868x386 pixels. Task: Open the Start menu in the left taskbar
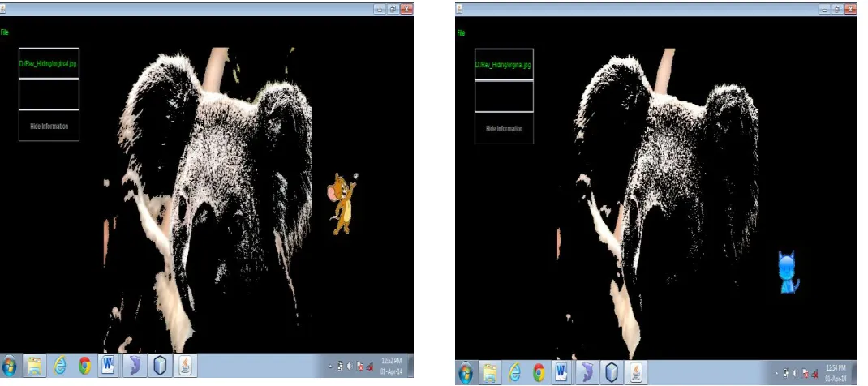[10, 366]
